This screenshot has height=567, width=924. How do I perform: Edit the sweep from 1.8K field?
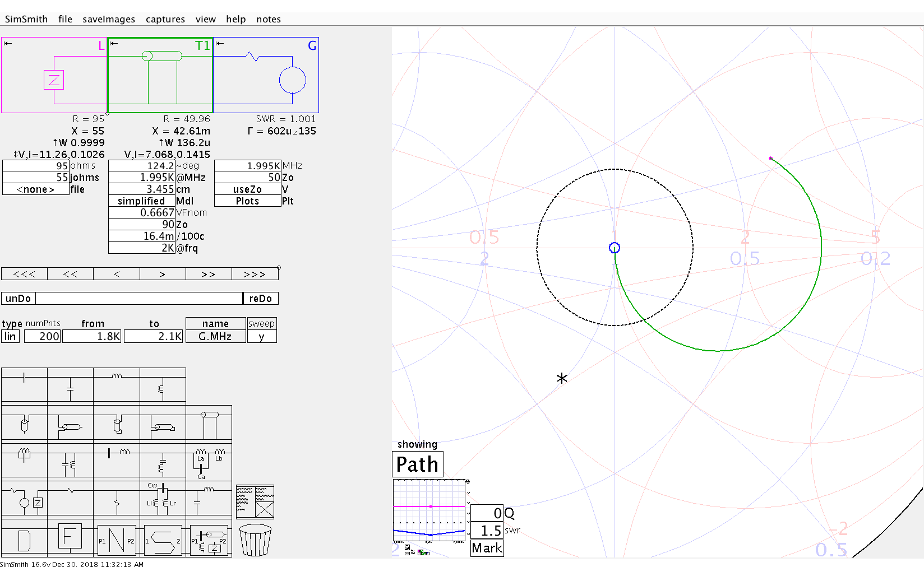pos(92,336)
